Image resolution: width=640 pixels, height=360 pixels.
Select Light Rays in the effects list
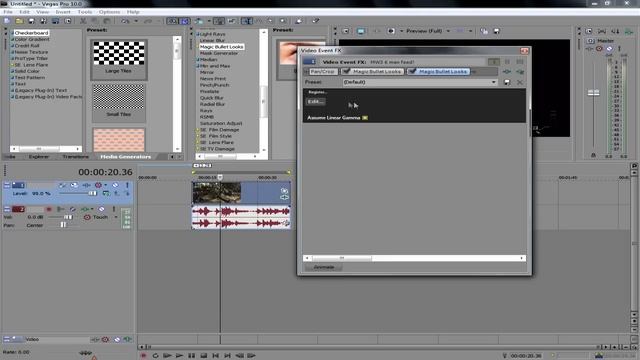[213, 34]
